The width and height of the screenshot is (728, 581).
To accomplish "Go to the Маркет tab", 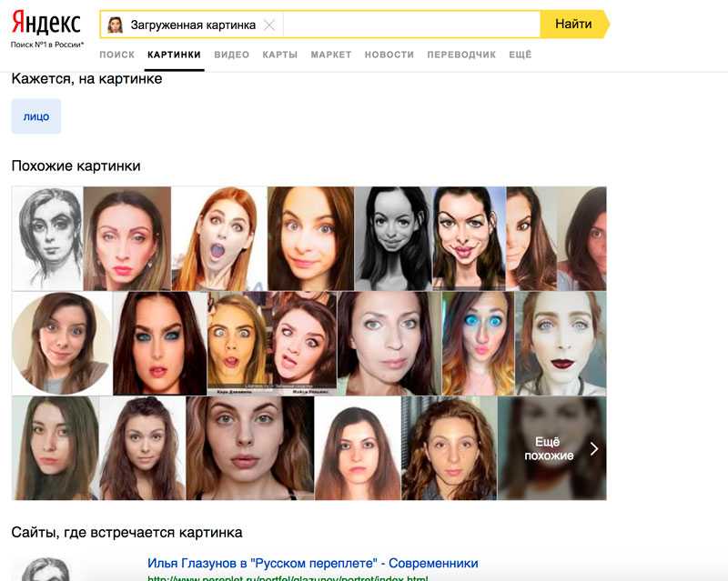I will coord(331,55).
